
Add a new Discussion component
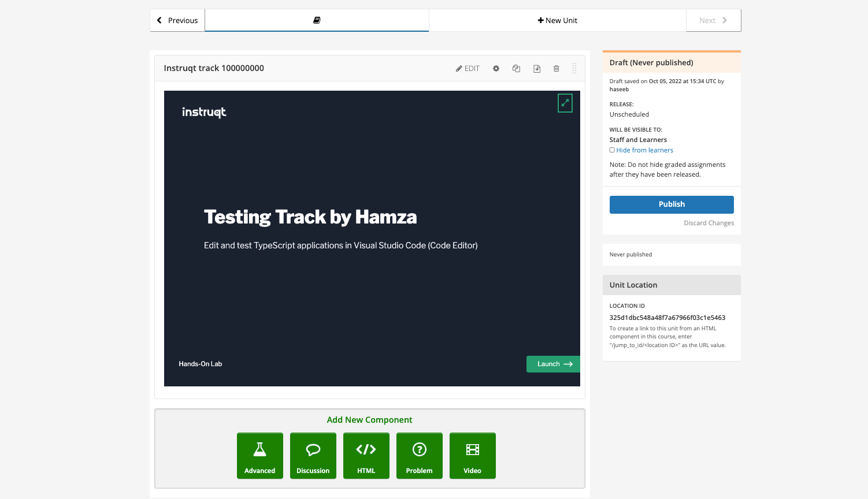pyautogui.click(x=313, y=456)
